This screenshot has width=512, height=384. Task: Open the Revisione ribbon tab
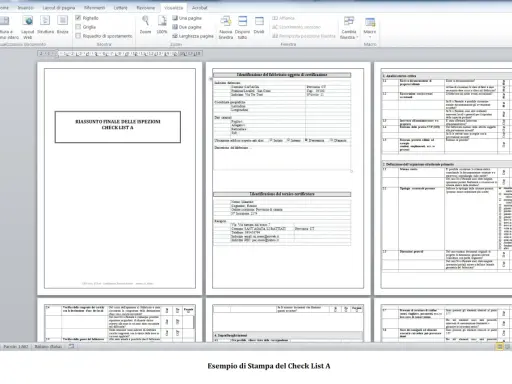click(x=146, y=7)
